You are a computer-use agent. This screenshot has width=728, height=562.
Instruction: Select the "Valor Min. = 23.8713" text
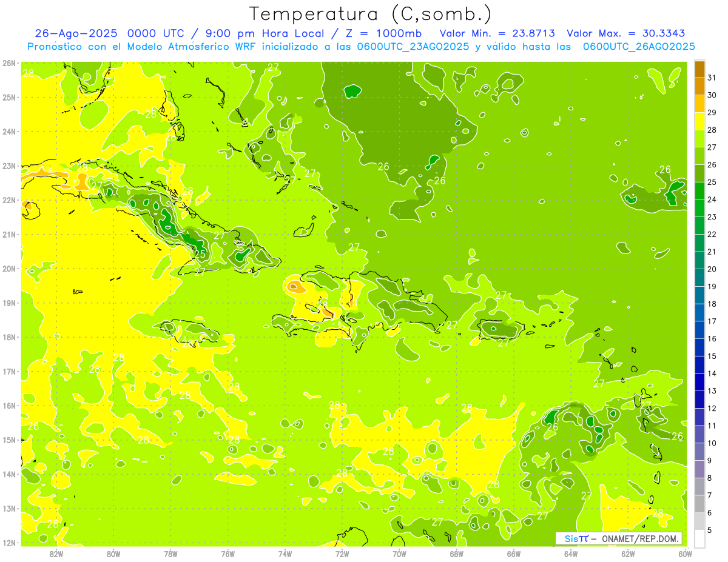[497, 33]
